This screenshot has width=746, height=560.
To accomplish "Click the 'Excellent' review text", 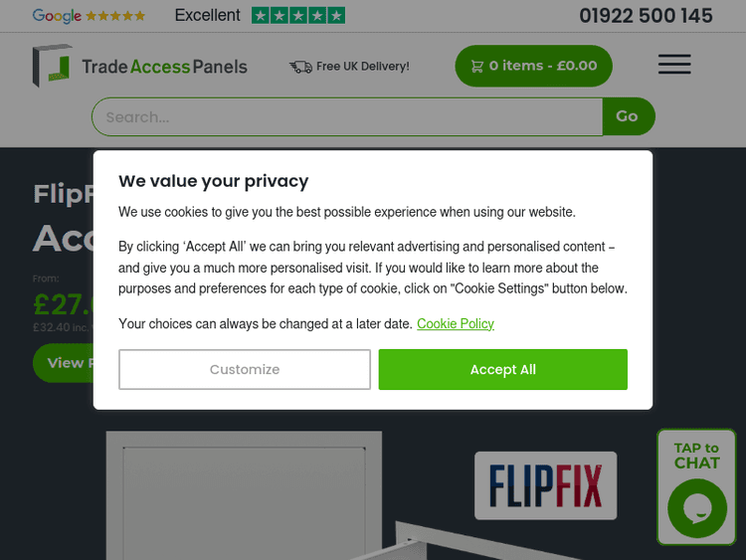I will 207,16.
